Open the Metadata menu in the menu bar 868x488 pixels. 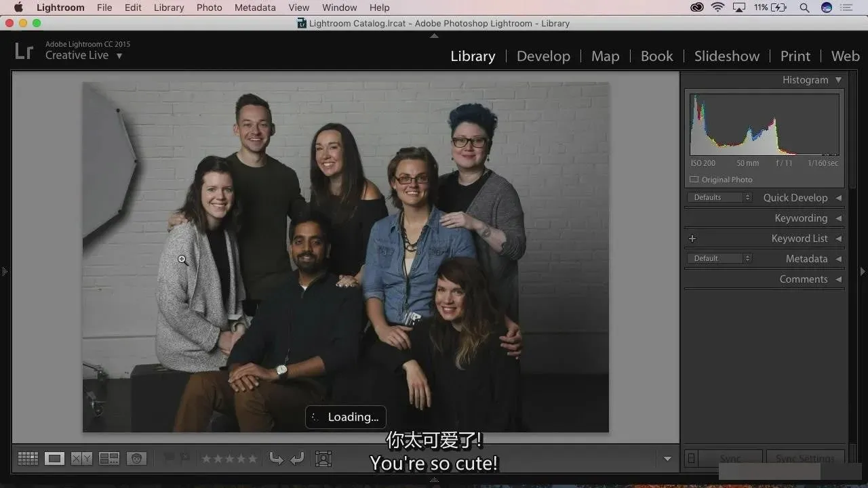[x=255, y=7]
